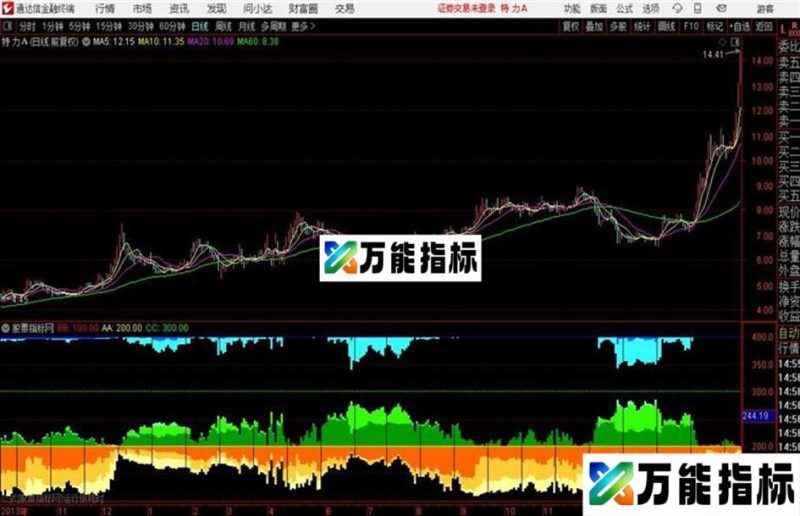This screenshot has width=800, height=516.
Task: Click the AA: 200.00 indicator value
Action: (x=121, y=328)
